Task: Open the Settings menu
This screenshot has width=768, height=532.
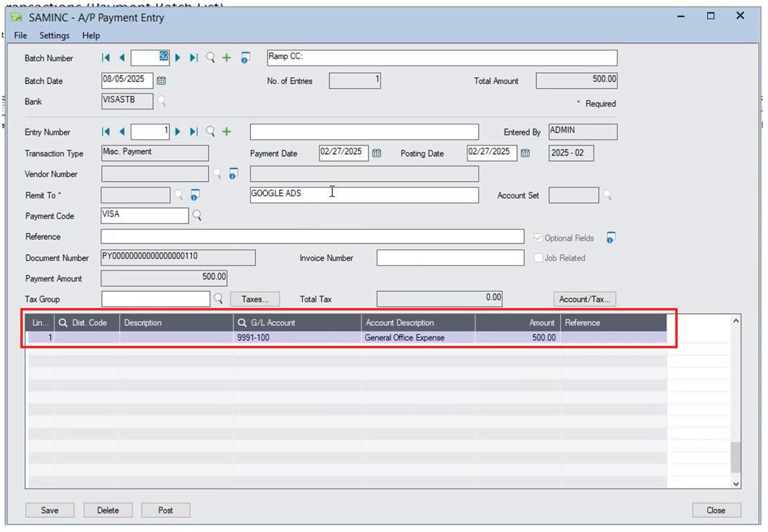Action: pyautogui.click(x=54, y=35)
